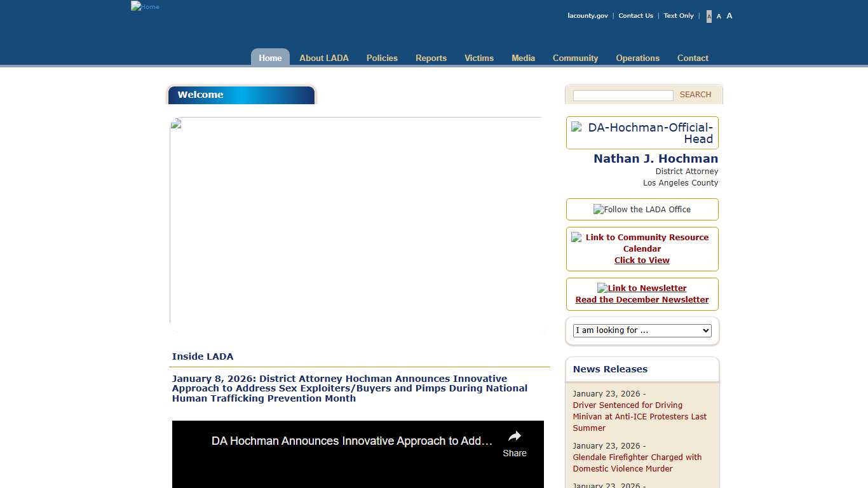Open the "I am looking for ..." dropdown
This screenshot has width=868, height=488.
pyautogui.click(x=642, y=330)
